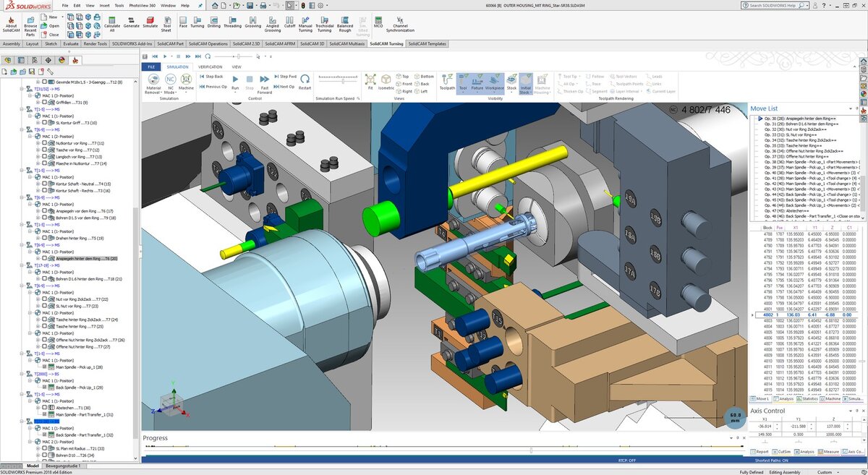This screenshot has width=868, height=475.
Task: Click the Step Back button
Action: pos(211,76)
